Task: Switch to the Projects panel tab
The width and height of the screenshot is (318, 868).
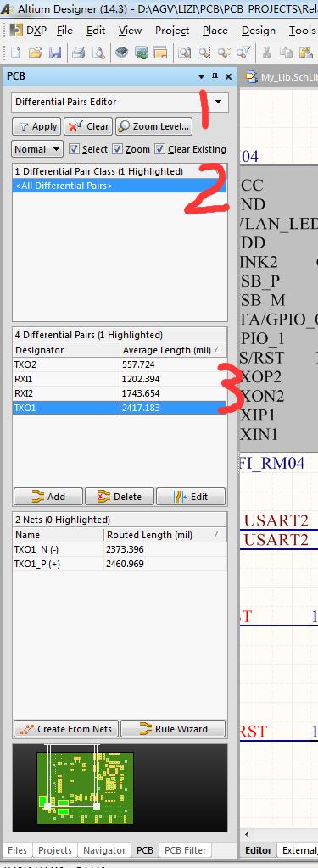Action: tap(55, 849)
